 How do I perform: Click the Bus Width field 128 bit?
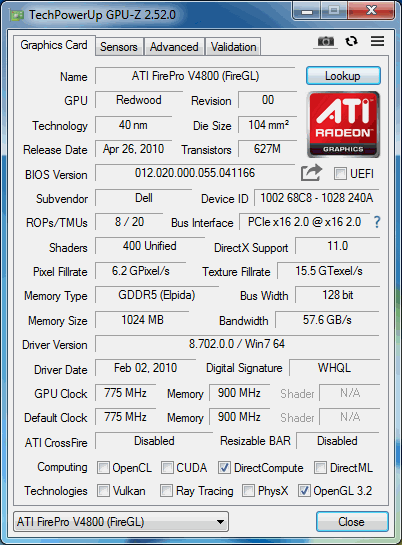(337, 295)
